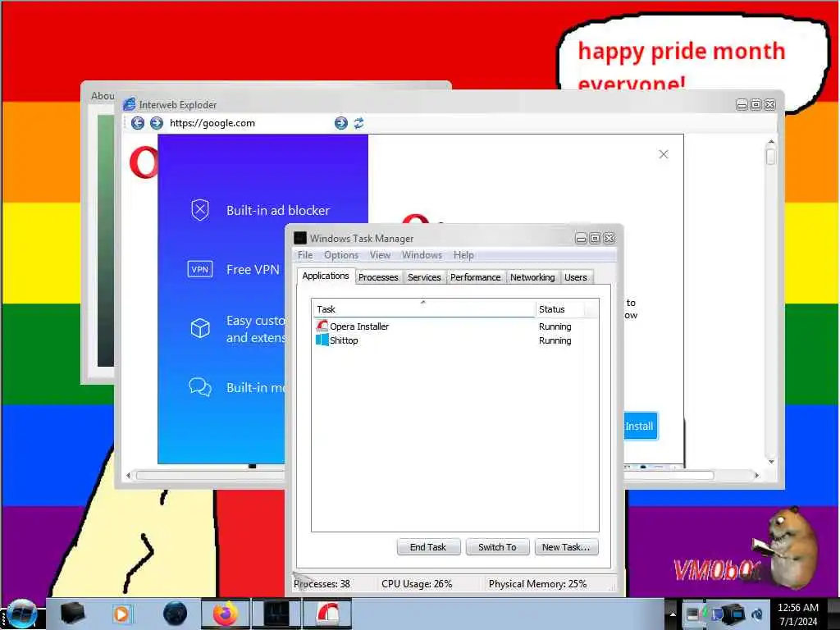The width and height of the screenshot is (840, 630).
Task: Open the View menu in Task Manager
Action: click(x=380, y=255)
